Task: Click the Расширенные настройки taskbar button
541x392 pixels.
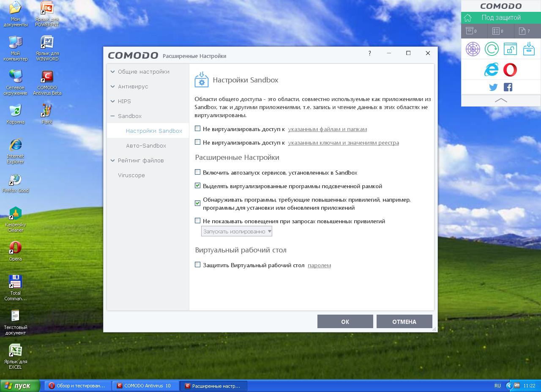Action: click(x=214, y=386)
